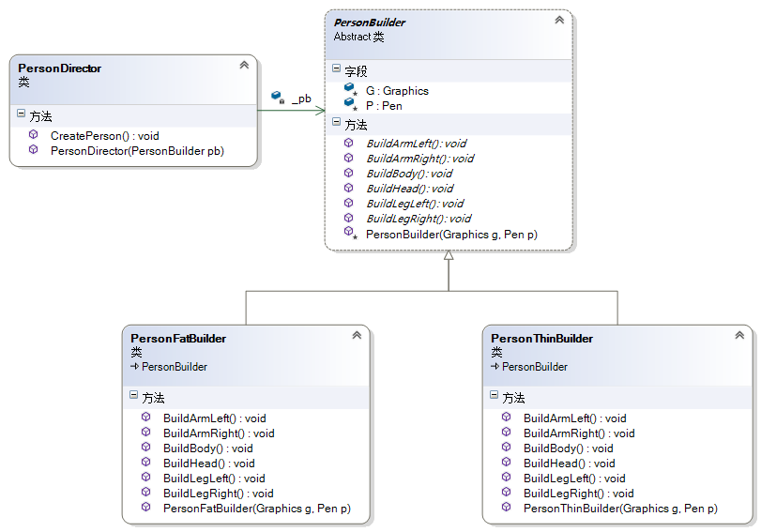Select PersonFatBuilder(Graphics g, Pen p) text

coord(257,509)
